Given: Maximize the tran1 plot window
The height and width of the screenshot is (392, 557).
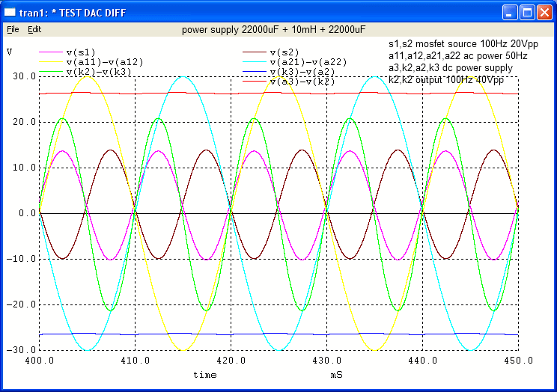Looking at the screenshot, I should 526,13.
